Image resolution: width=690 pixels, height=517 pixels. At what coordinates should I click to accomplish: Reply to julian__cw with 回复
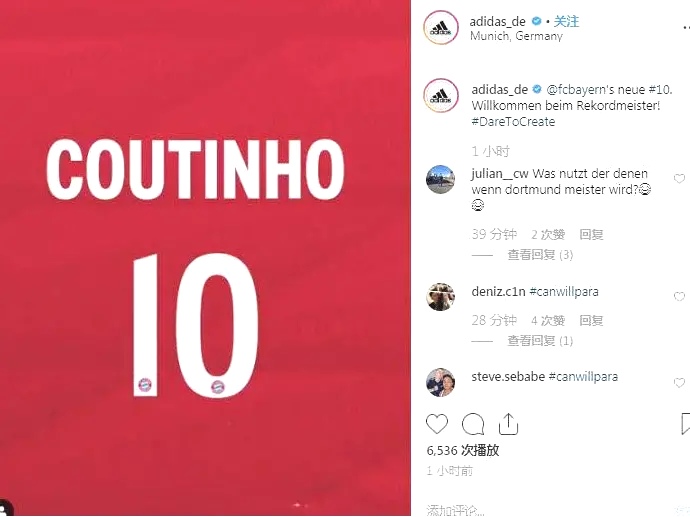point(591,234)
